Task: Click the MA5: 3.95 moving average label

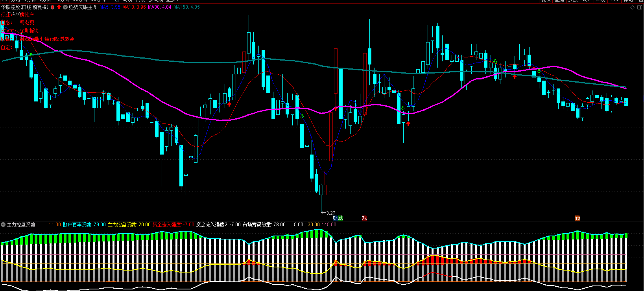Action: 110,7
